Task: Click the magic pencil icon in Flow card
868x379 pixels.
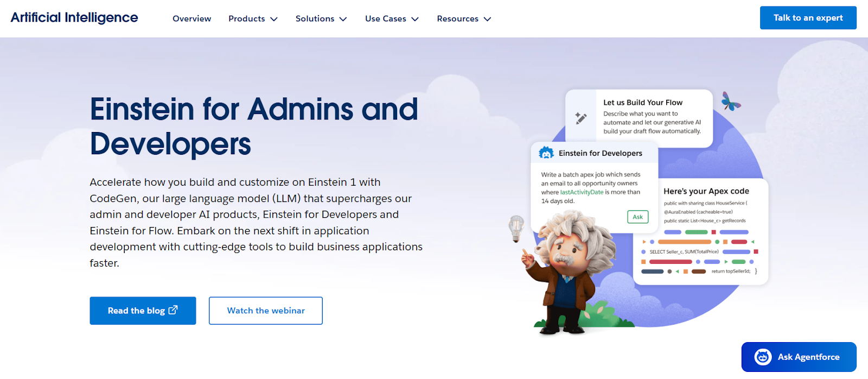Action: tap(581, 118)
